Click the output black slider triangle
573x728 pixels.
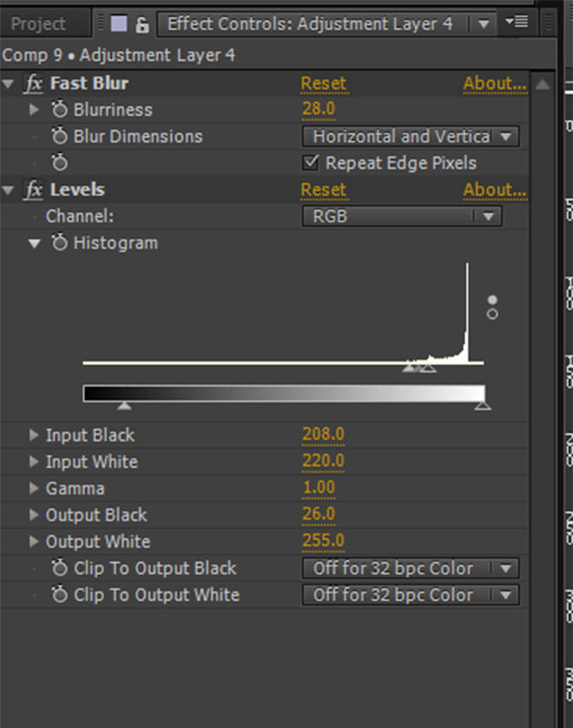pos(124,405)
